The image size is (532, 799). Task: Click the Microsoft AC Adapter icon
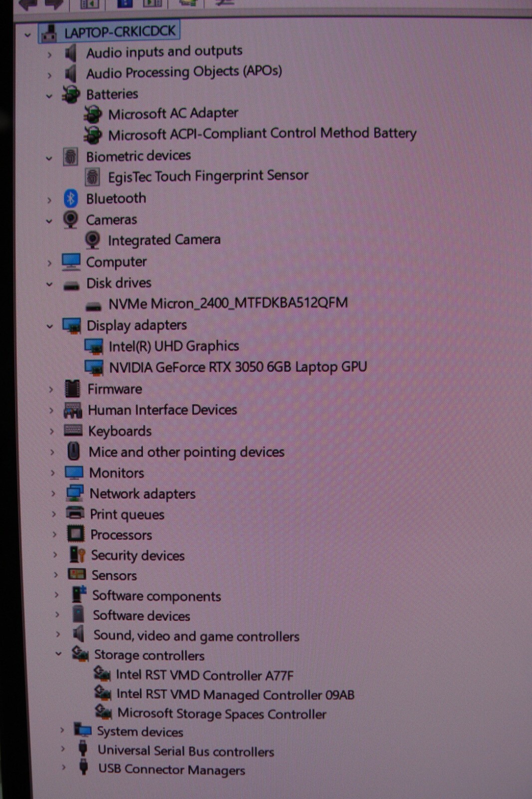coord(93,115)
